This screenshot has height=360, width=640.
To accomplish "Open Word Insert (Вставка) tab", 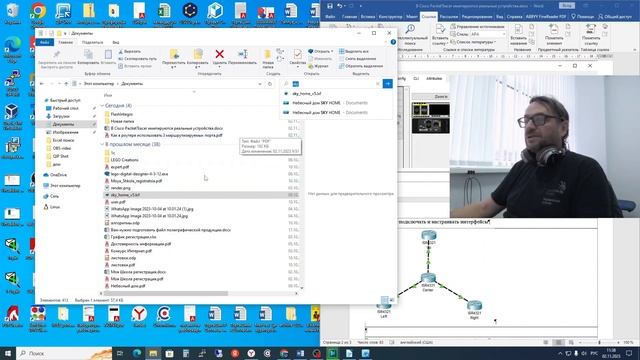I will coord(368,17).
